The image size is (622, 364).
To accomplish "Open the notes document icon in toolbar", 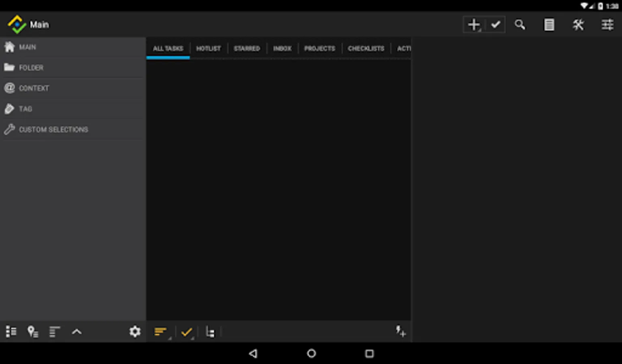I will pyautogui.click(x=549, y=25).
